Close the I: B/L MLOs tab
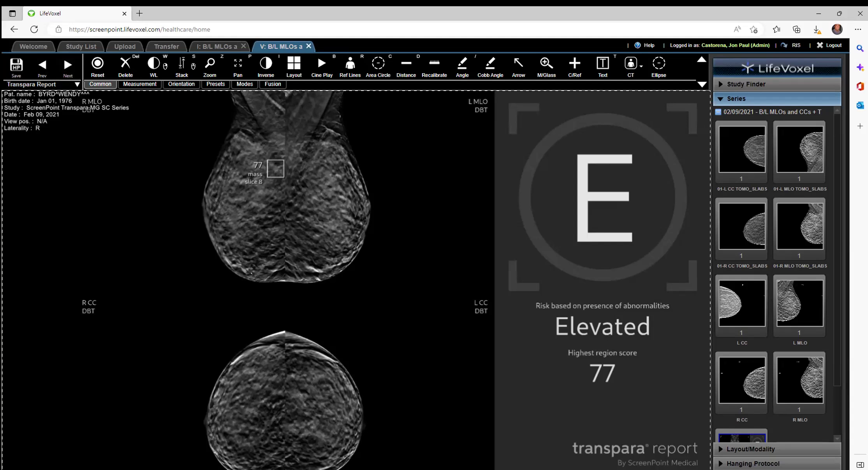 coord(243,46)
